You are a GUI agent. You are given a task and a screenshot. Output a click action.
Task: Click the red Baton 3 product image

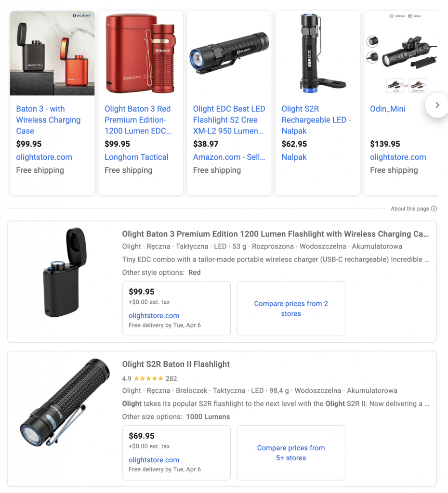(x=141, y=53)
